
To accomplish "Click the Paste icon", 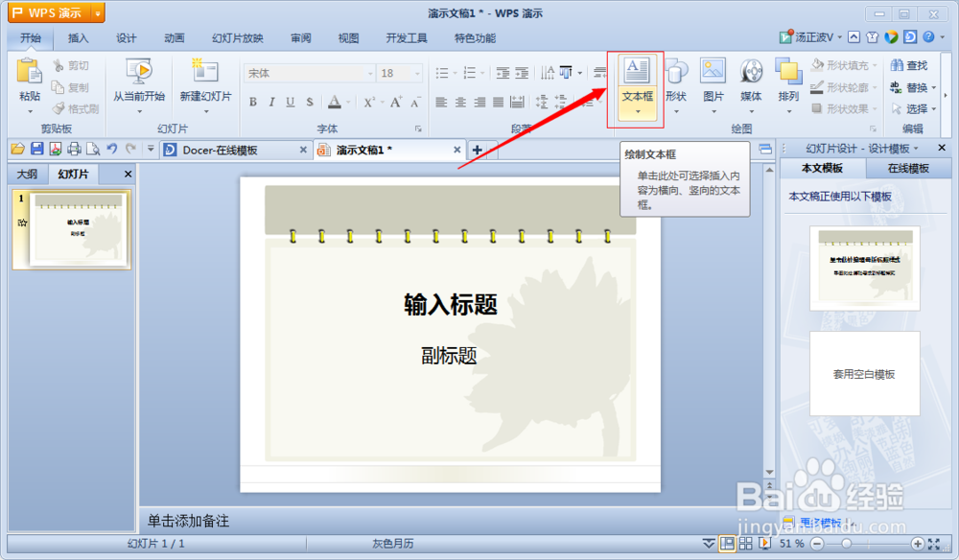I will [29, 72].
